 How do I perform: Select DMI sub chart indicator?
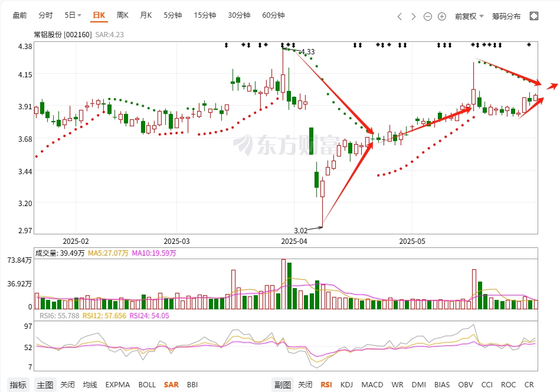[418, 385]
